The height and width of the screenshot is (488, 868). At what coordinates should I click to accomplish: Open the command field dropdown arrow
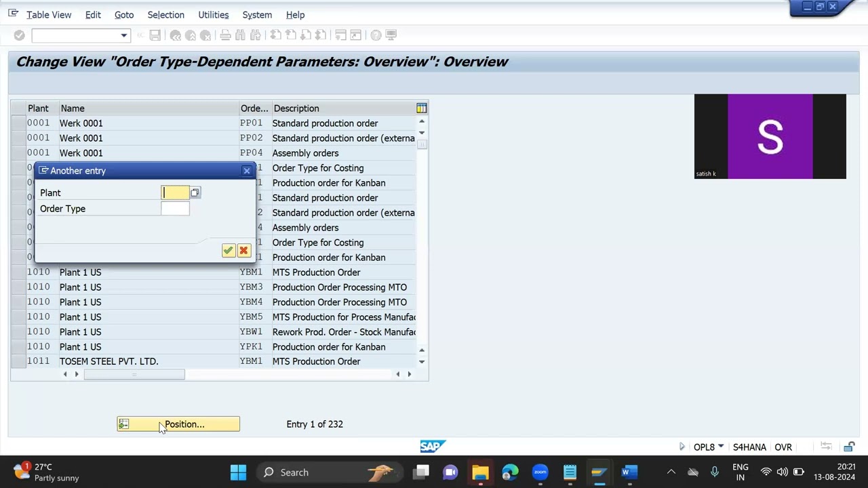123,35
